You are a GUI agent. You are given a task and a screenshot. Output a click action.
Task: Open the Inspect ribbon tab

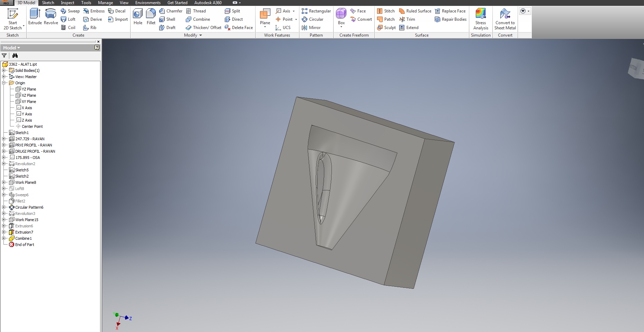pos(67,2)
